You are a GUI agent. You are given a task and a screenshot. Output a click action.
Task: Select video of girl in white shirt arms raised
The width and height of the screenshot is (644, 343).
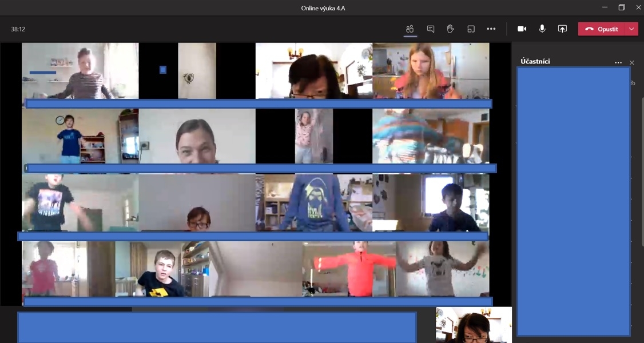click(x=442, y=269)
